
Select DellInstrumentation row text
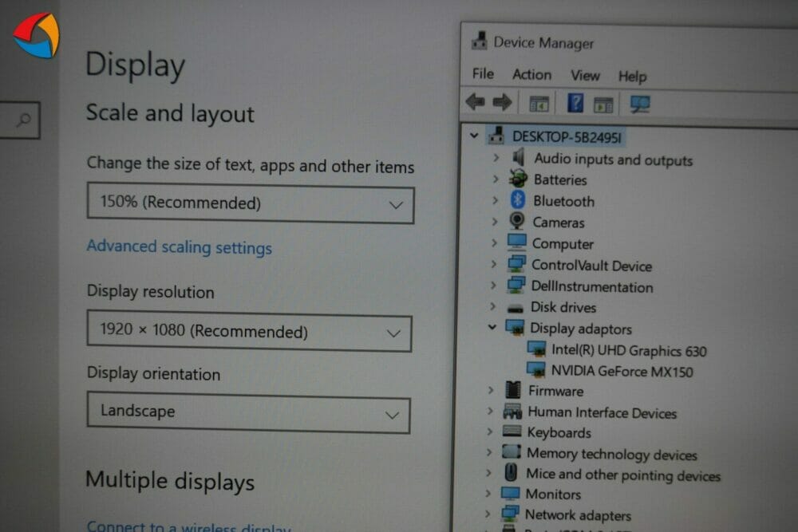pyautogui.click(x=592, y=286)
